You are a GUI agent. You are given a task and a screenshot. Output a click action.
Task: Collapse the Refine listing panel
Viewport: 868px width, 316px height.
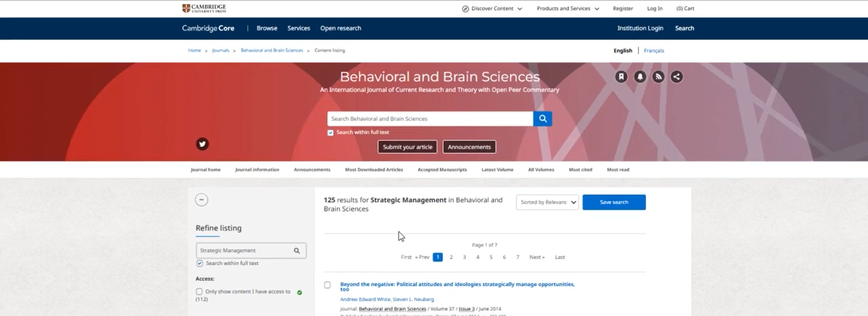click(x=201, y=200)
